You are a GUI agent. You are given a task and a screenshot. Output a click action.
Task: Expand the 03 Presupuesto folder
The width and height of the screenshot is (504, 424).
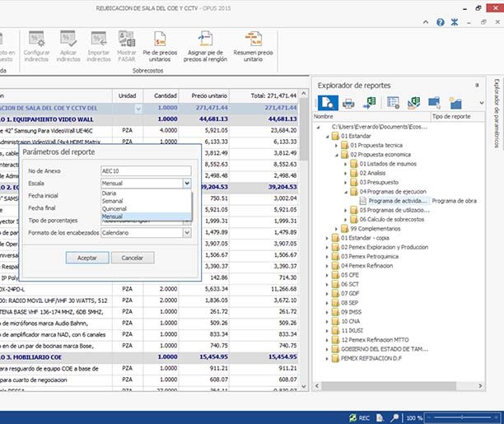tap(344, 181)
